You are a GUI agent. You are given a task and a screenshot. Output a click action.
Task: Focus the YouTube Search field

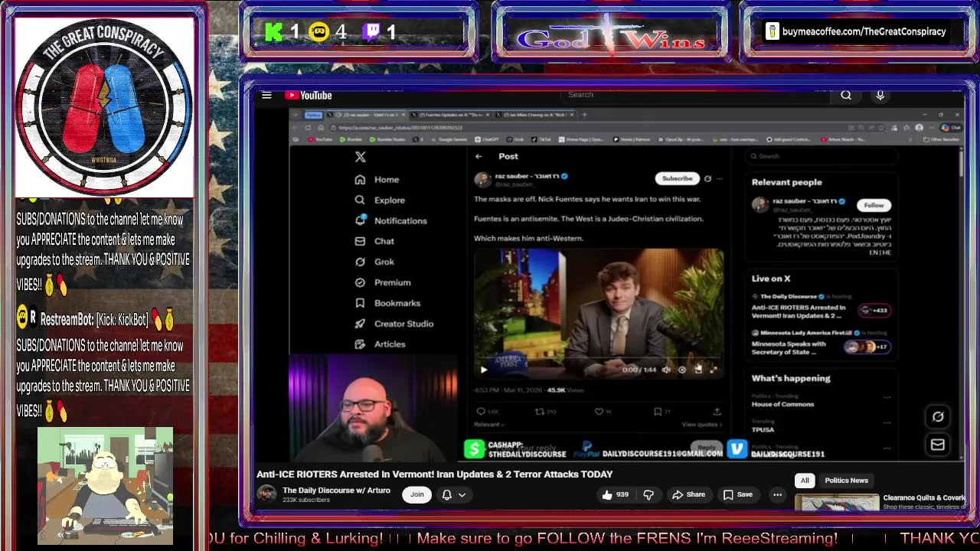click(x=697, y=95)
